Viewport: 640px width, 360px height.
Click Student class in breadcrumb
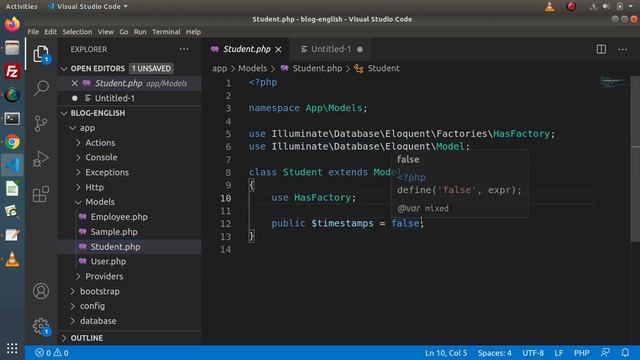[383, 69]
